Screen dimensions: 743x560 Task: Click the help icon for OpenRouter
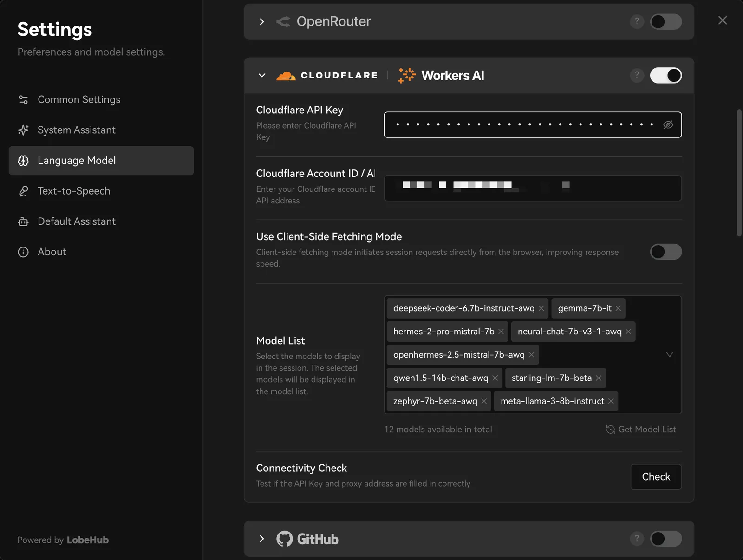coord(637,21)
